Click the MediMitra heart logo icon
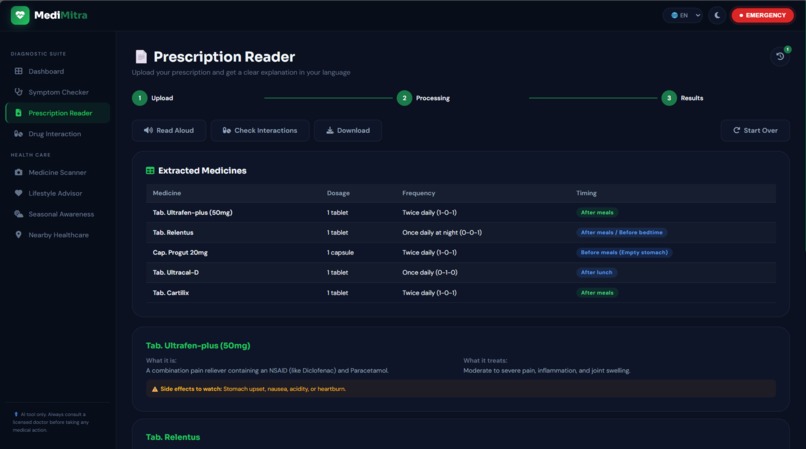 [x=20, y=15]
